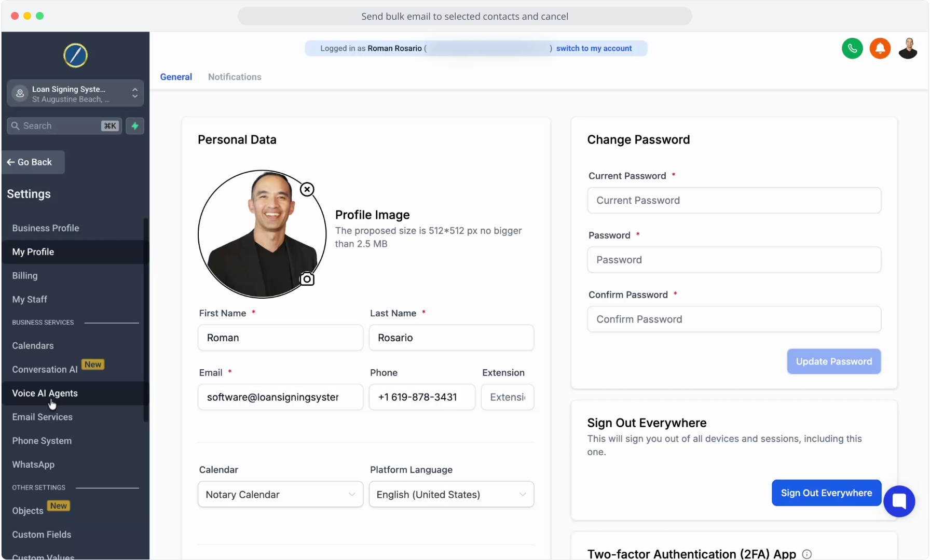Open the Calendar dropdown
930x560 pixels.
coord(280,495)
